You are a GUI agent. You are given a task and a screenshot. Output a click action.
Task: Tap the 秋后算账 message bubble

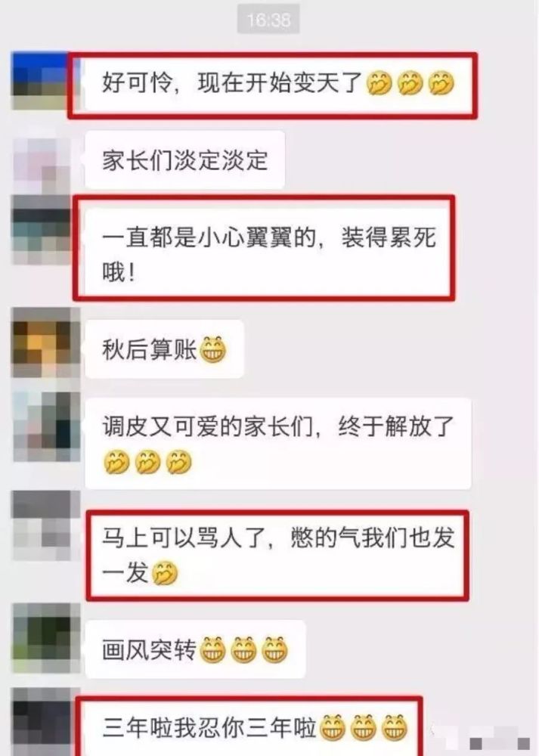pyautogui.click(x=164, y=349)
